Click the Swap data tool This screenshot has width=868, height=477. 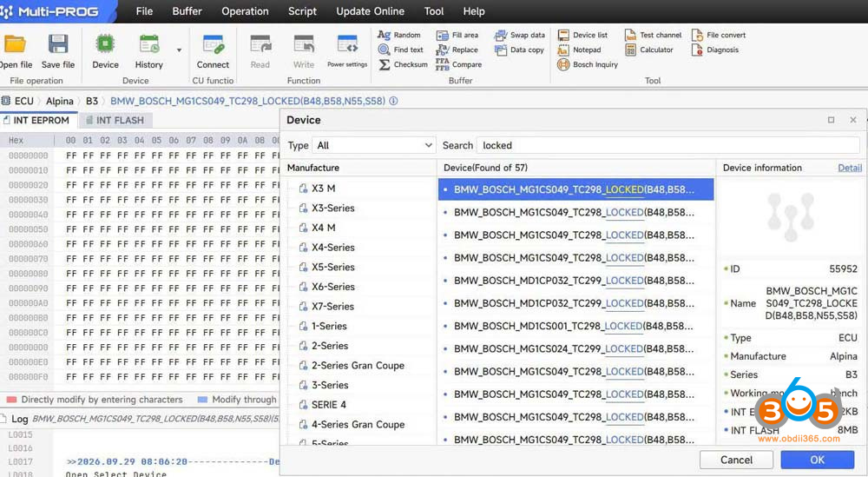(519, 35)
